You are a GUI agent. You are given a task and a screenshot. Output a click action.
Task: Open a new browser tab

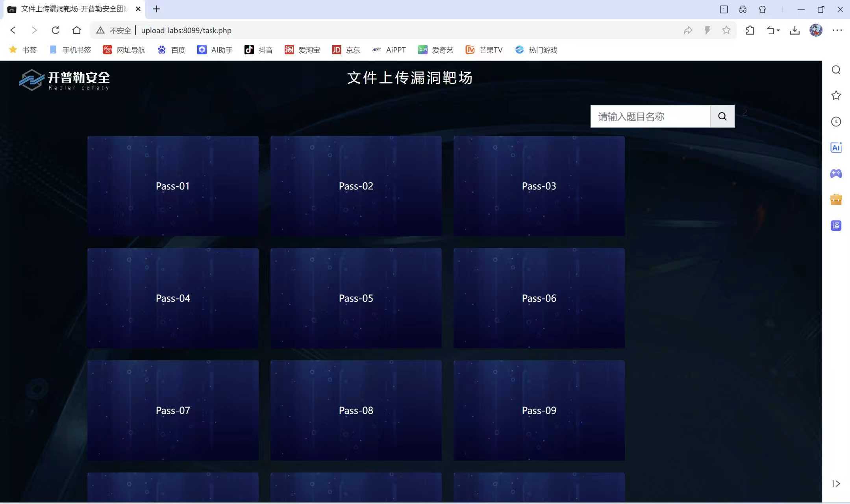tap(156, 9)
